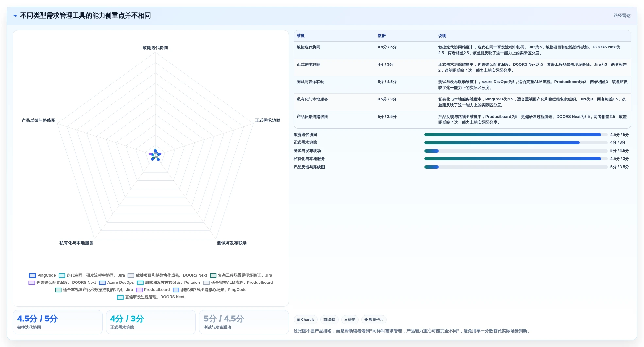Screen dimensions: 644x347
Task: Click the 正式需求追踪 radar axis label
Action: pos(268,120)
